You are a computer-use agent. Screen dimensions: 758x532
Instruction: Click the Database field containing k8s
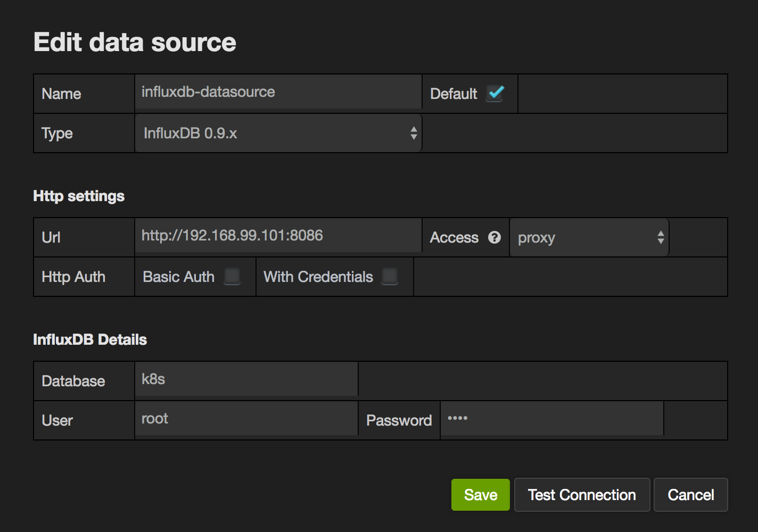[x=246, y=379]
